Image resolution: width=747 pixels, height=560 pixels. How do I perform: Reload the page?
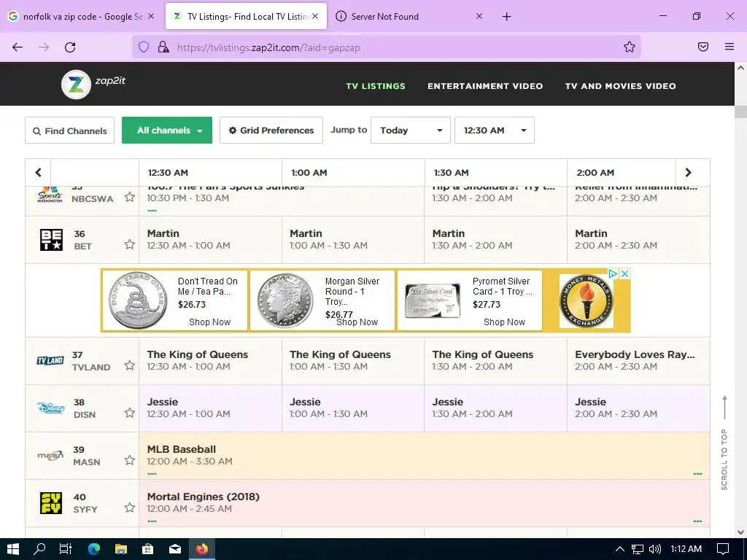[70, 47]
